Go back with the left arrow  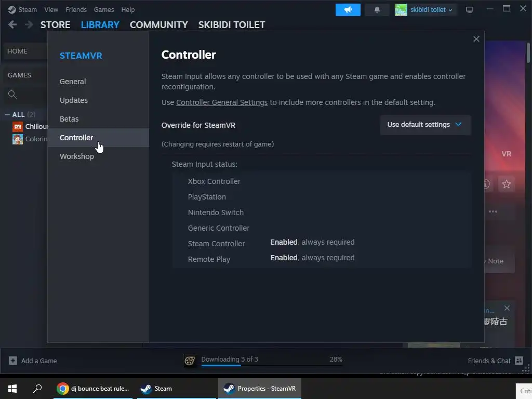pyautogui.click(x=12, y=24)
